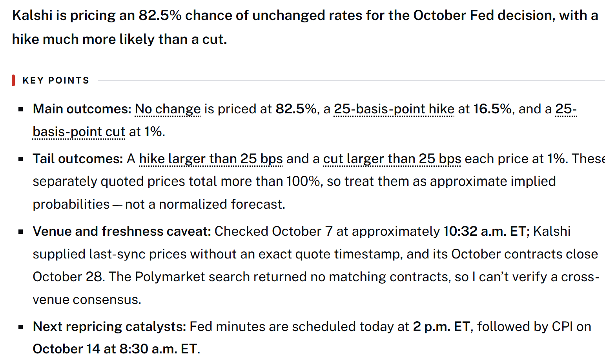
Task: Click the "Next repricing catalysts:" label
Action: tap(109, 327)
